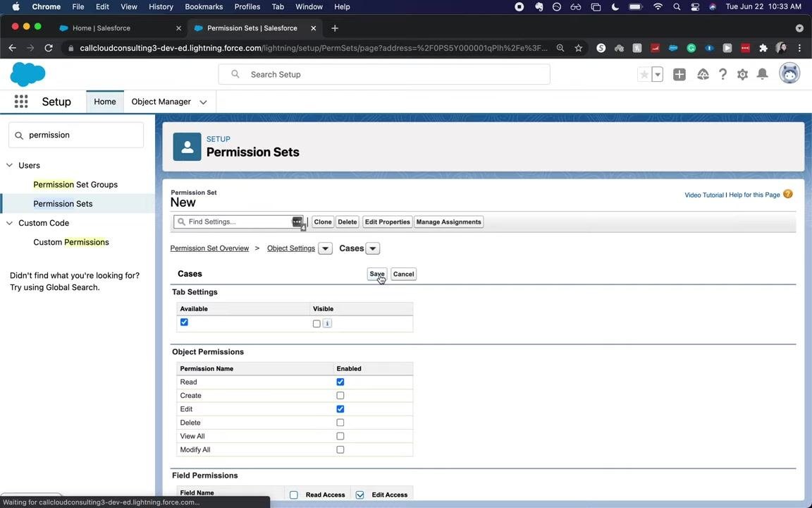Open the History menu
Viewport: 812px width, 508px height.
[x=161, y=7]
